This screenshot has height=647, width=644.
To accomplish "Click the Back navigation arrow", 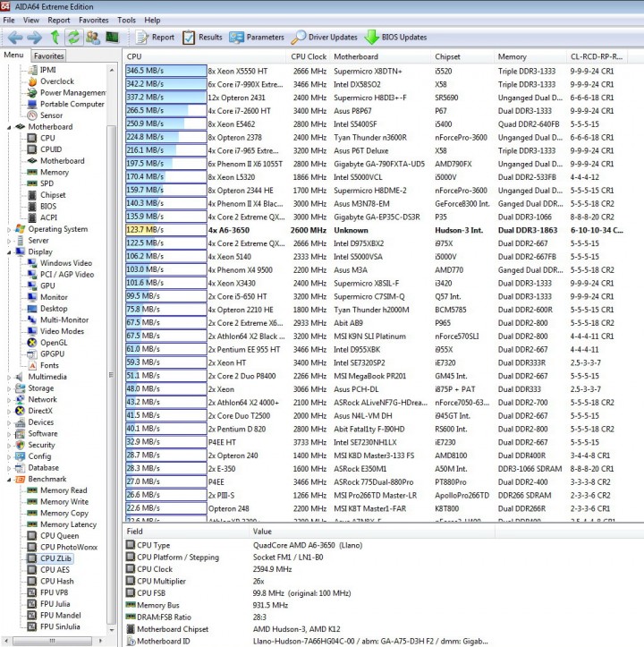I will [x=15, y=38].
